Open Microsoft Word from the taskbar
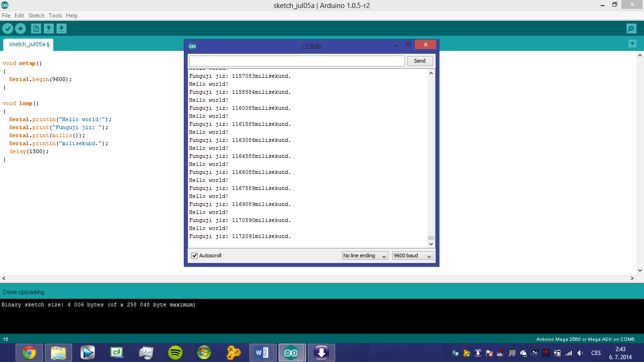 (262, 353)
